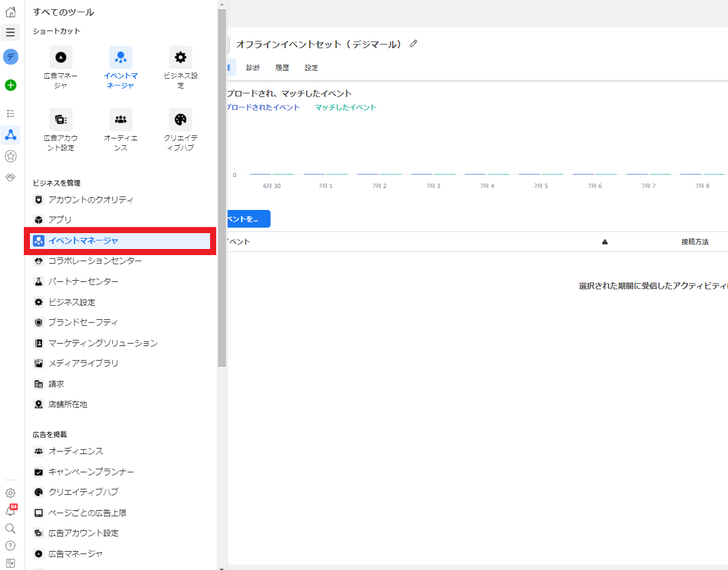Select the data sources triangle icon
This screenshot has height=570, width=728.
point(10,135)
